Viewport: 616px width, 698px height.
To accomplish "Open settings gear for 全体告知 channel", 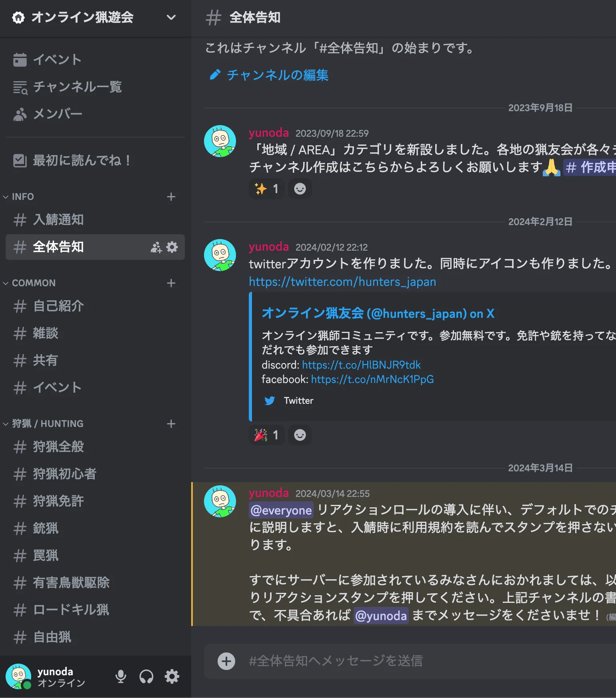I will pyautogui.click(x=172, y=247).
